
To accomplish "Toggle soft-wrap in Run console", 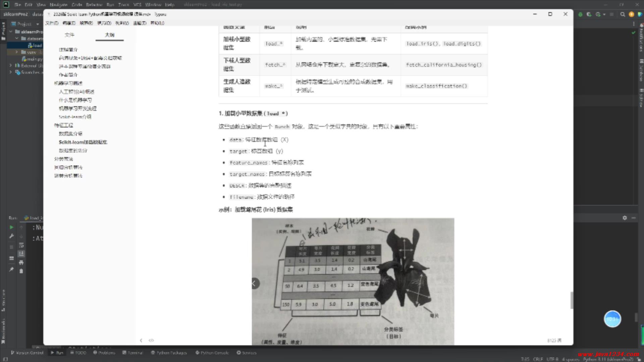I will pyautogui.click(x=21, y=245).
